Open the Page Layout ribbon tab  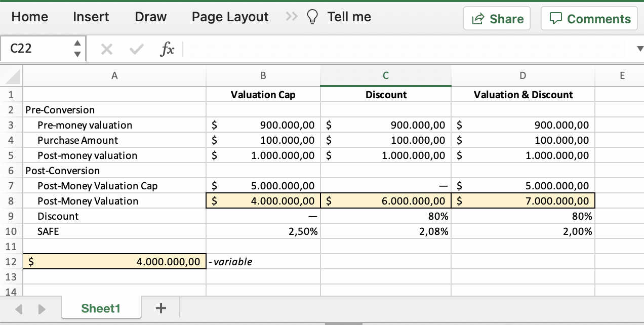(229, 17)
